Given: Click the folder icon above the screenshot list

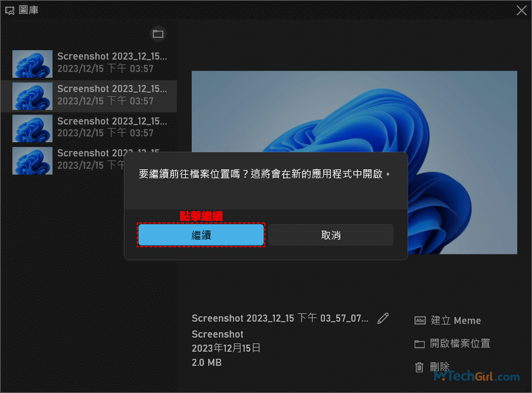Looking at the screenshot, I should 157,34.
